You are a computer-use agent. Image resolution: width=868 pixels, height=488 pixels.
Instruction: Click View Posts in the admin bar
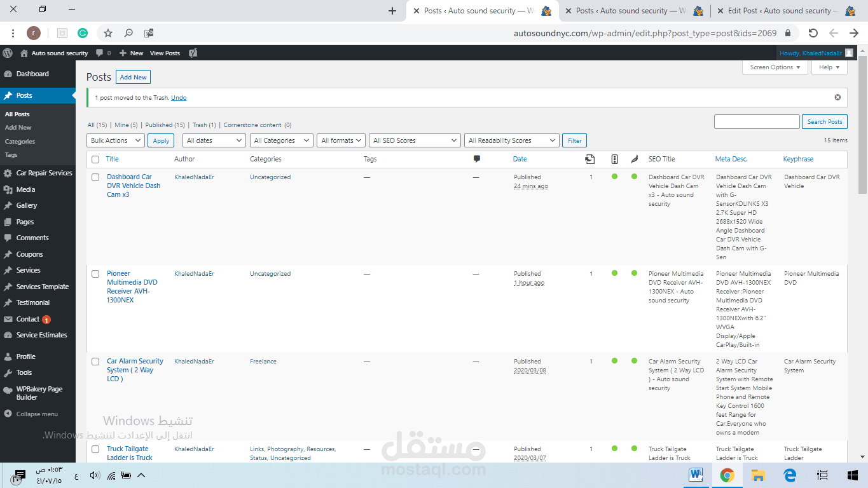point(165,53)
